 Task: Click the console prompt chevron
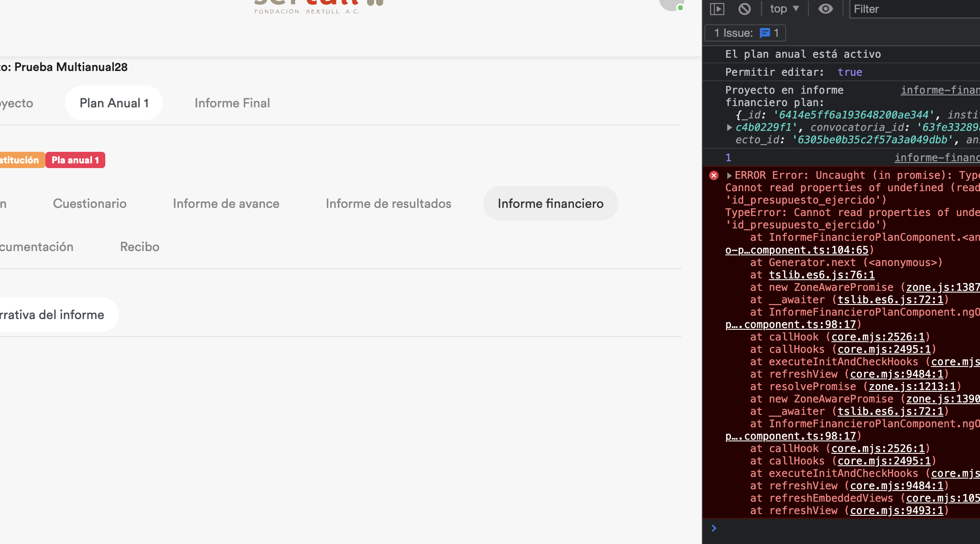(714, 528)
